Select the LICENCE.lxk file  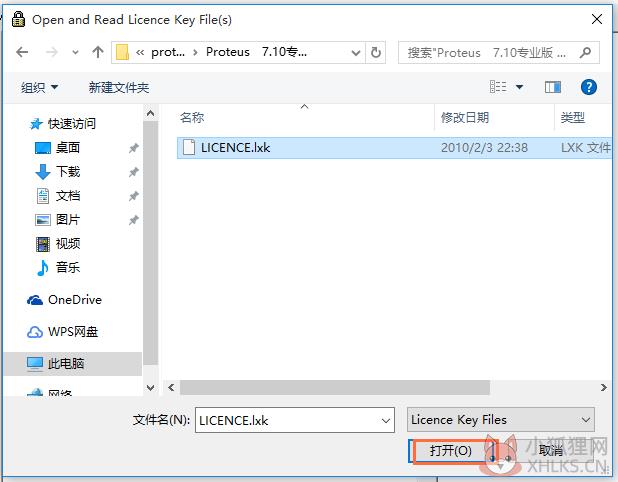394,148
